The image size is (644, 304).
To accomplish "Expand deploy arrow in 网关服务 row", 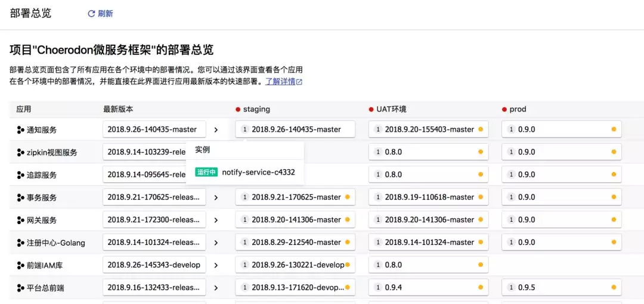I will [216, 220].
